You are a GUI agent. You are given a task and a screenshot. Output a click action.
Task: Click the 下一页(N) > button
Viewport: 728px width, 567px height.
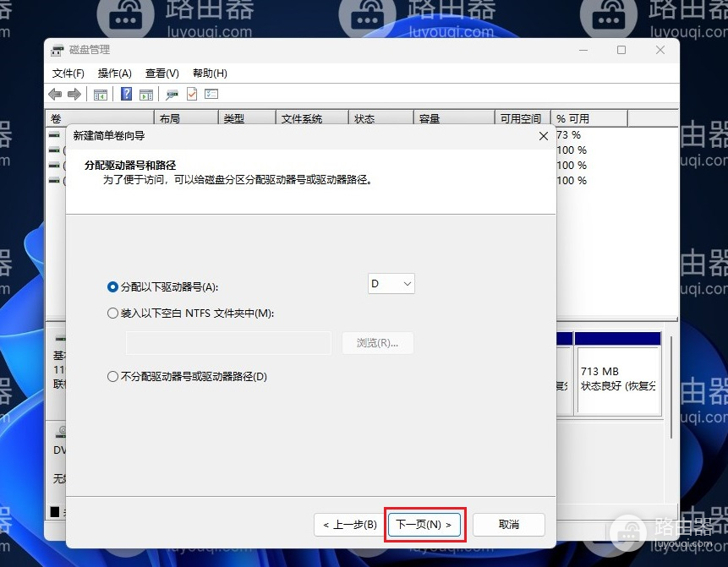point(424,525)
